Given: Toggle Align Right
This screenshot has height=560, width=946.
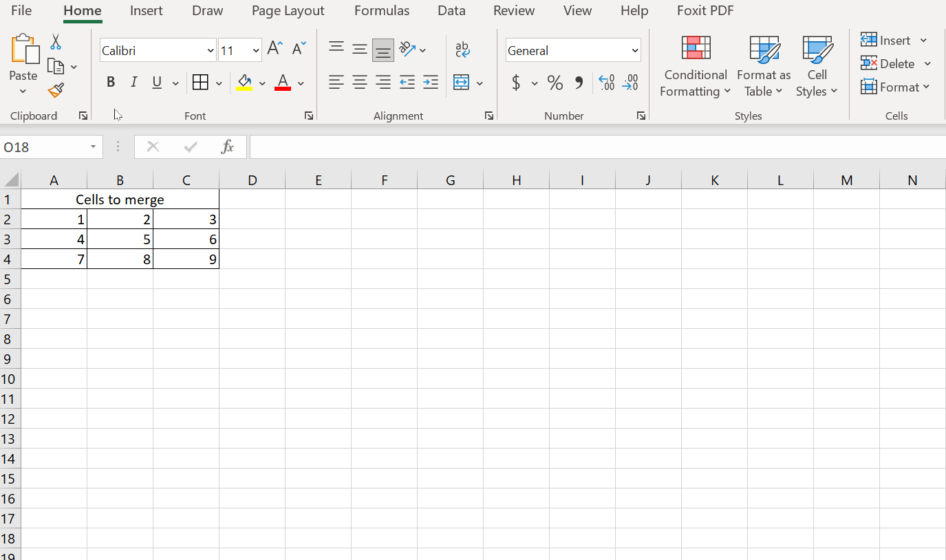Looking at the screenshot, I should click(383, 83).
